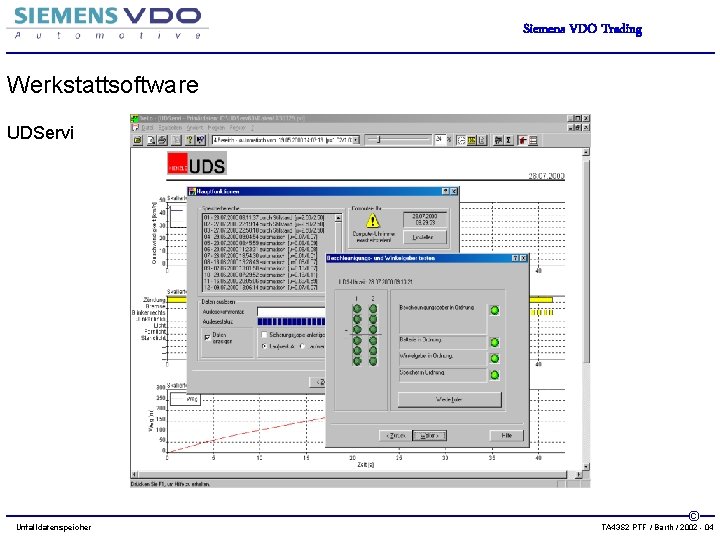Click the date and time display 28.07.2000
This screenshot has width=720, height=540.
pyautogui.click(x=424, y=219)
